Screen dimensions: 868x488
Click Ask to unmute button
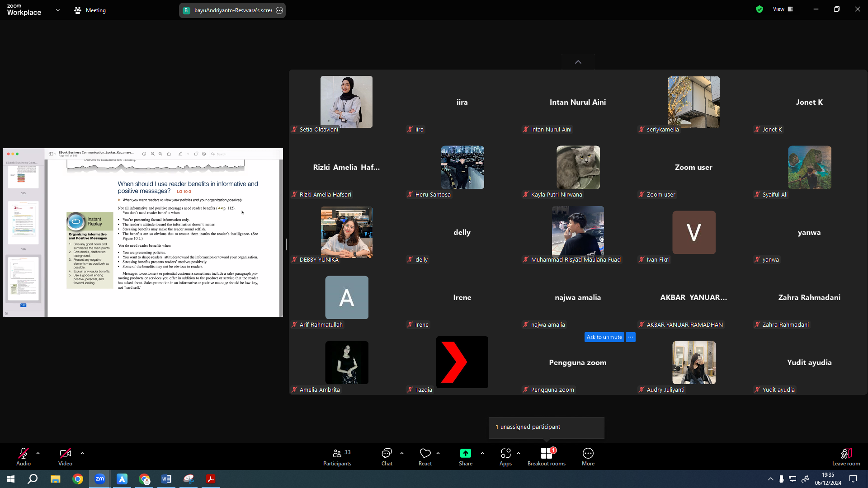[x=604, y=337]
